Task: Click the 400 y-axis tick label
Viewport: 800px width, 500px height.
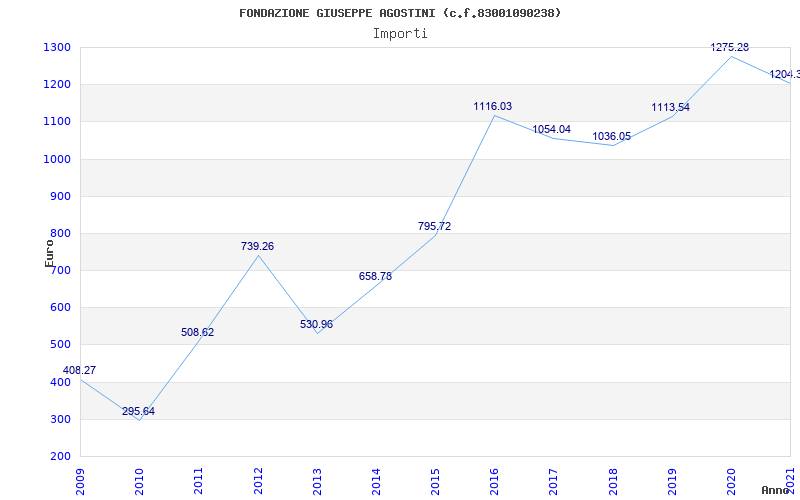Action: 63,382
